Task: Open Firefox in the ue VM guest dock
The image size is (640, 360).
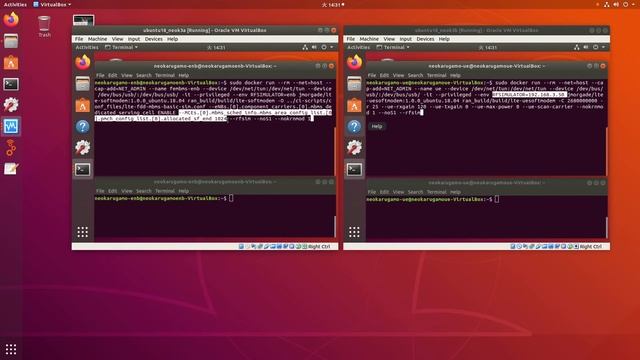Action: (354, 62)
